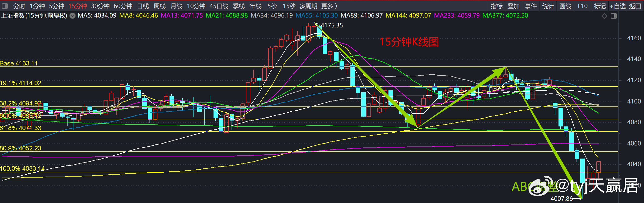Click the MA21: 4088.98 indicator label
The height and width of the screenshot is (203, 644).
(x=227, y=16)
